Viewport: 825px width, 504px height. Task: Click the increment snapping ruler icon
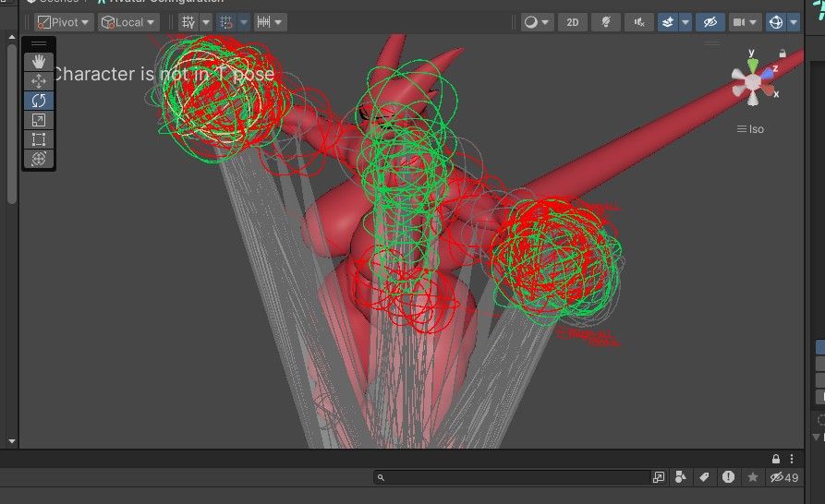(x=263, y=22)
